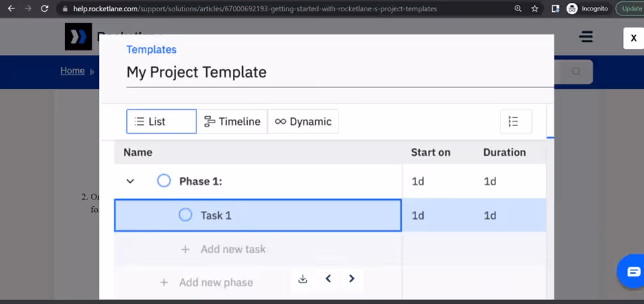Open the chat support bubble
644x304 pixels.
pyautogui.click(x=633, y=271)
